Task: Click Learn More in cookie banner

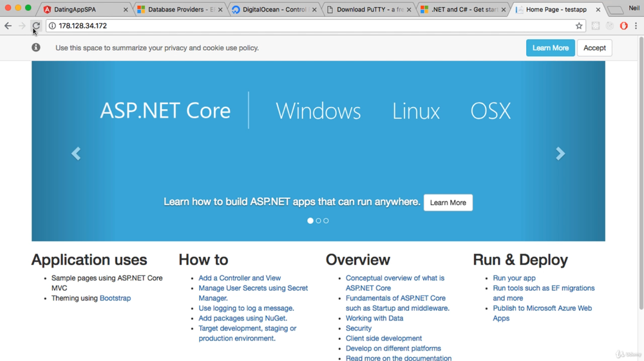Action: 551,48
